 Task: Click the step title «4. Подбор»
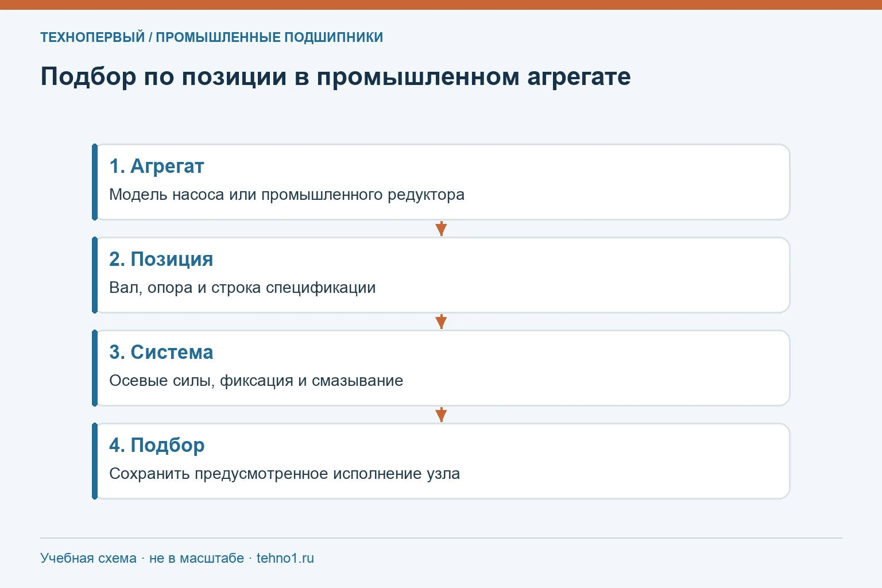157,445
